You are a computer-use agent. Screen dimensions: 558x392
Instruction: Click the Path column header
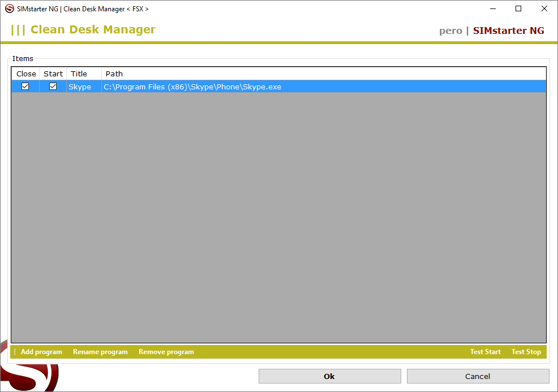point(114,74)
